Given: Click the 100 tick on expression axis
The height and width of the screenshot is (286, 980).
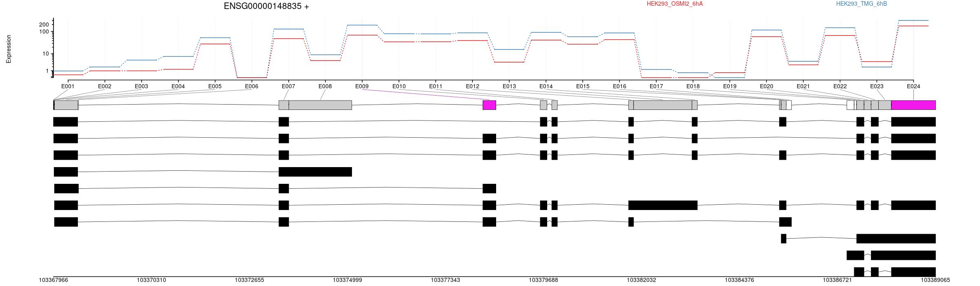Looking at the screenshot, I should coord(44,32).
